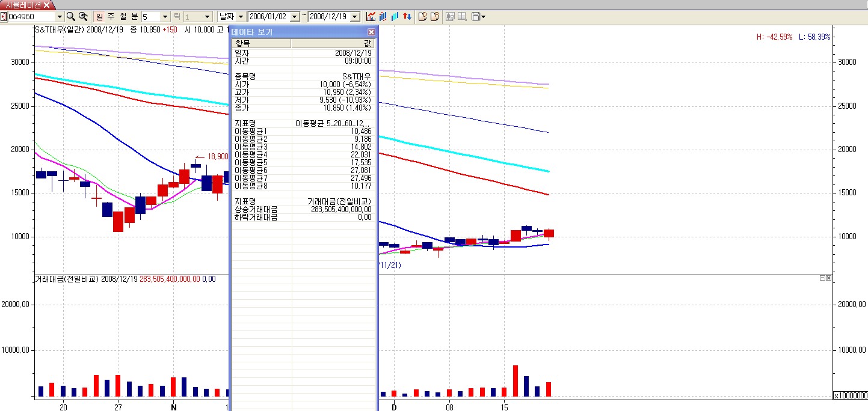The height and width of the screenshot is (411, 868).
Task: Toggle the weekly (주) period button
Action: click(111, 17)
